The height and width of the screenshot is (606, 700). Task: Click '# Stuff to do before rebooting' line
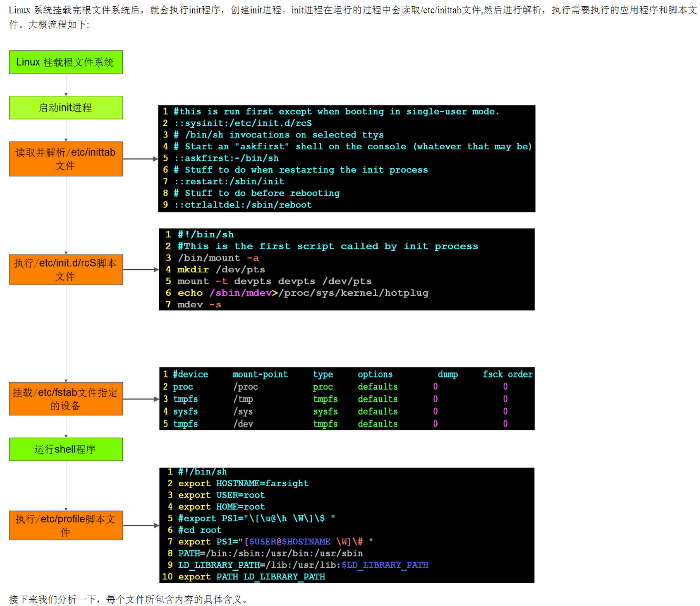(256, 193)
